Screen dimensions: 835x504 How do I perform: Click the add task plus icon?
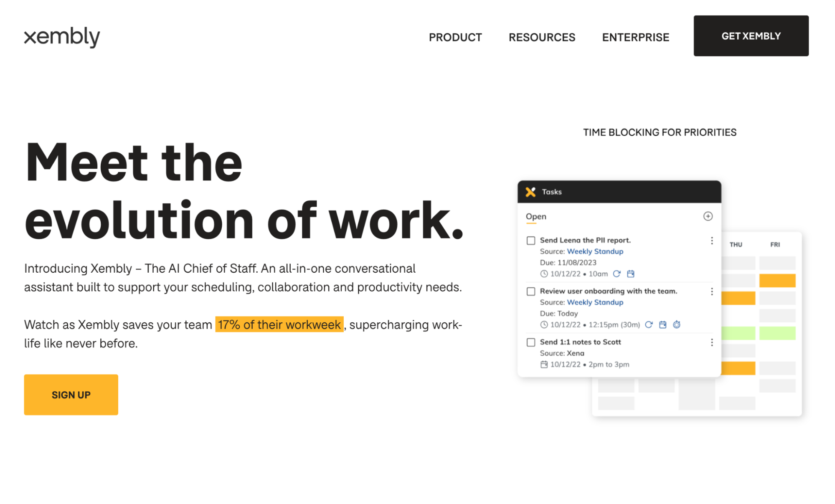(x=708, y=216)
